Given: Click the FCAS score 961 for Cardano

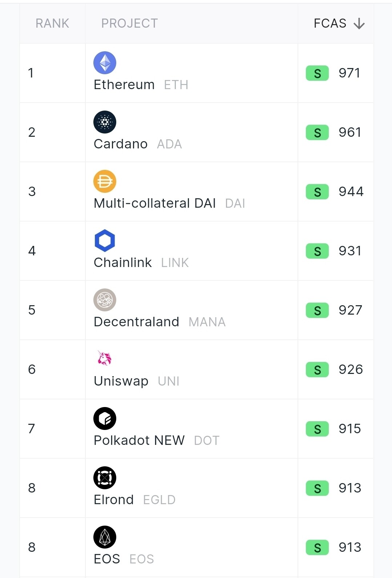Looking at the screenshot, I should (x=350, y=132).
